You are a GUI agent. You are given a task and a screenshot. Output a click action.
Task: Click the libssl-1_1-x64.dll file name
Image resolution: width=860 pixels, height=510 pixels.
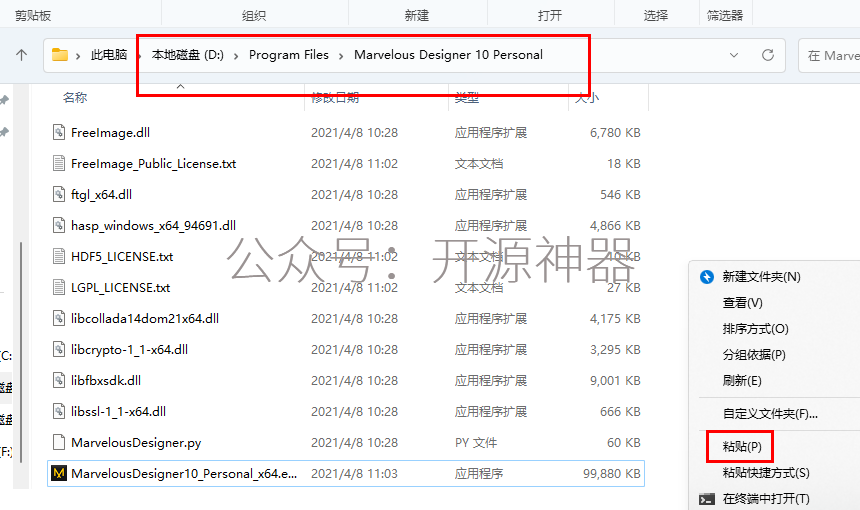pos(118,411)
